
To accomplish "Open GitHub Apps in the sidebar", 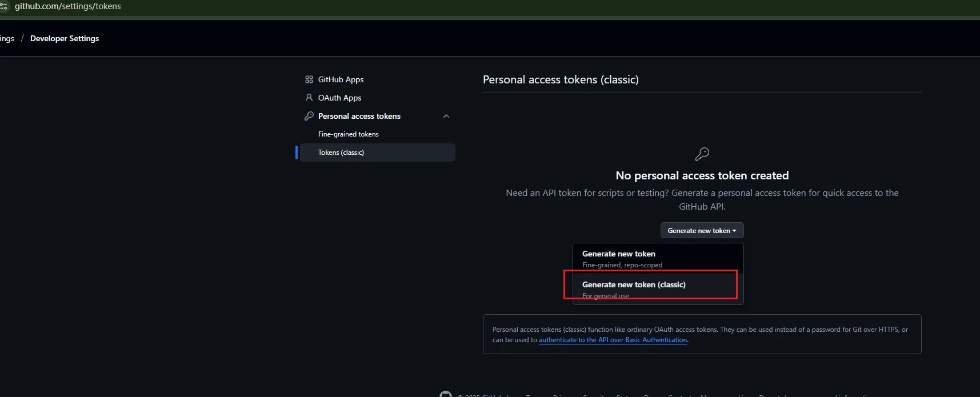I will pyautogui.click(x=341, y=79).
